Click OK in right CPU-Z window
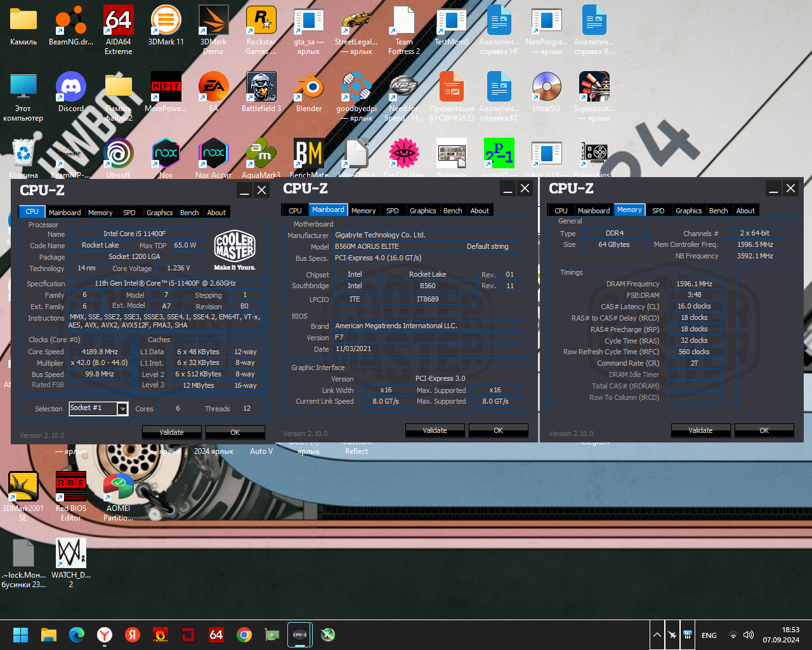Image resolution: width=812 pixels, height=650 pixels. 764,430
